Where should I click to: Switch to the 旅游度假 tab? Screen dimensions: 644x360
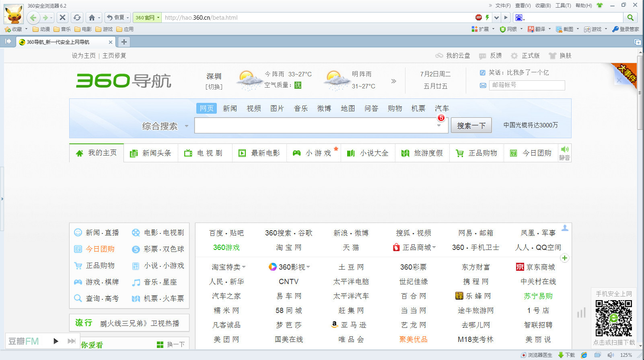coord(422,153)
